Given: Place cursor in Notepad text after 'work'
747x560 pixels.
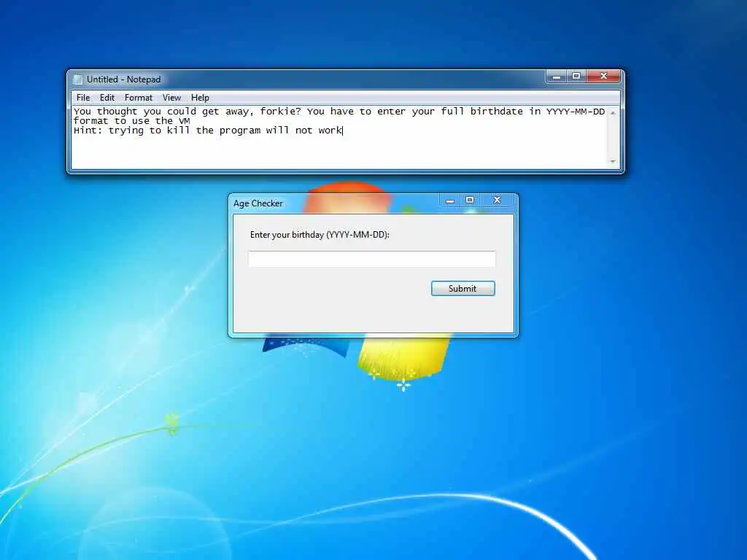Looking at the screenshot, I should (343, 131).
